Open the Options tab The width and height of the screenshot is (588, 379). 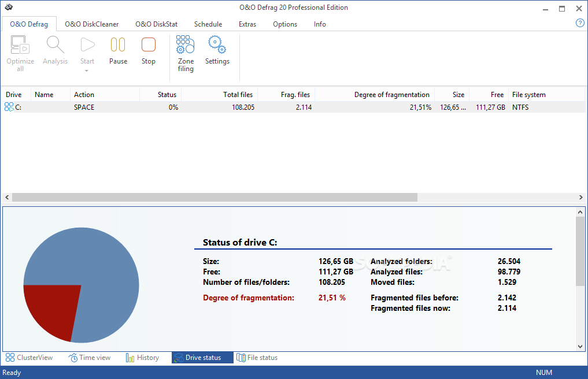pos(285,24)
